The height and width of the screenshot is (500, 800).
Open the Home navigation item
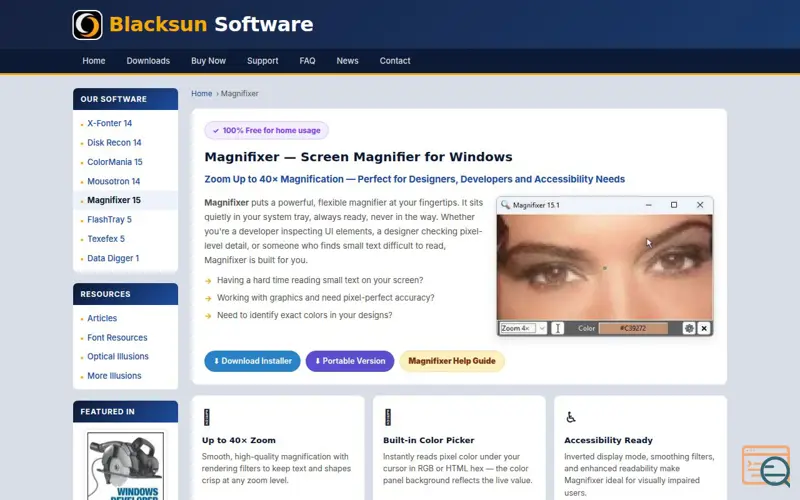point(94,61)
